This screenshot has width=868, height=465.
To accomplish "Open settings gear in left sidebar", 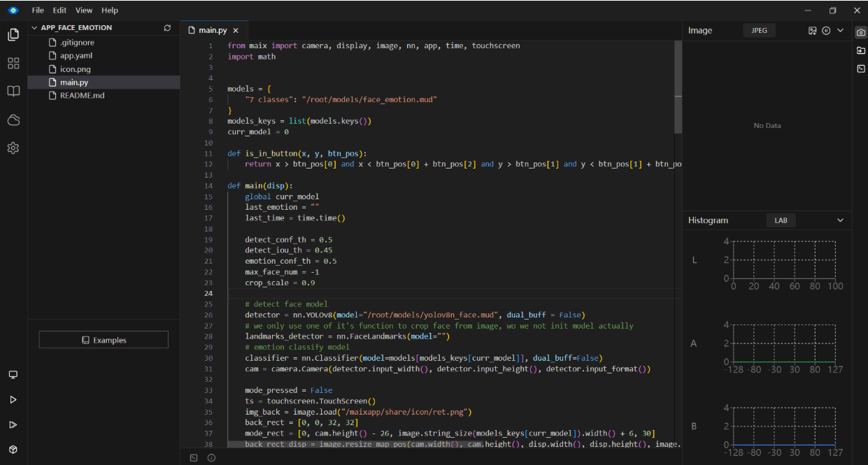I will tap(13, 148).
